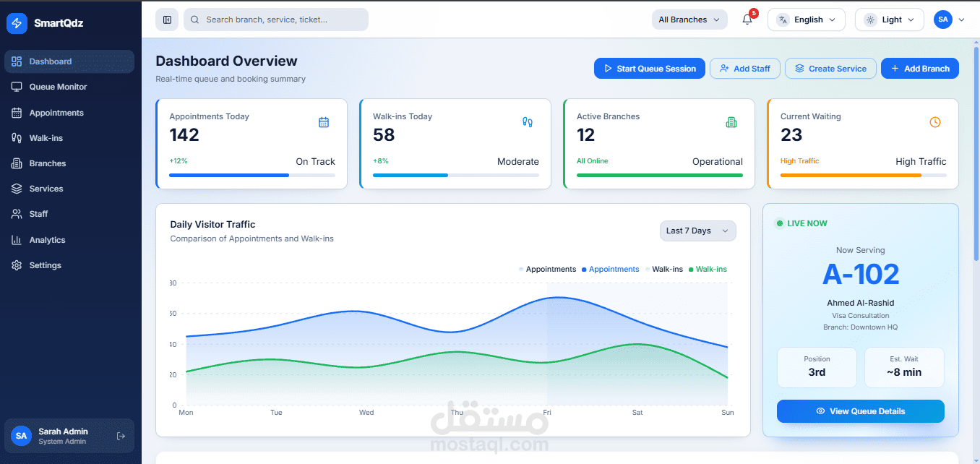This screenshot has width=980, height=464.
Task: Click the Create Service button
Action: point(830,69)
